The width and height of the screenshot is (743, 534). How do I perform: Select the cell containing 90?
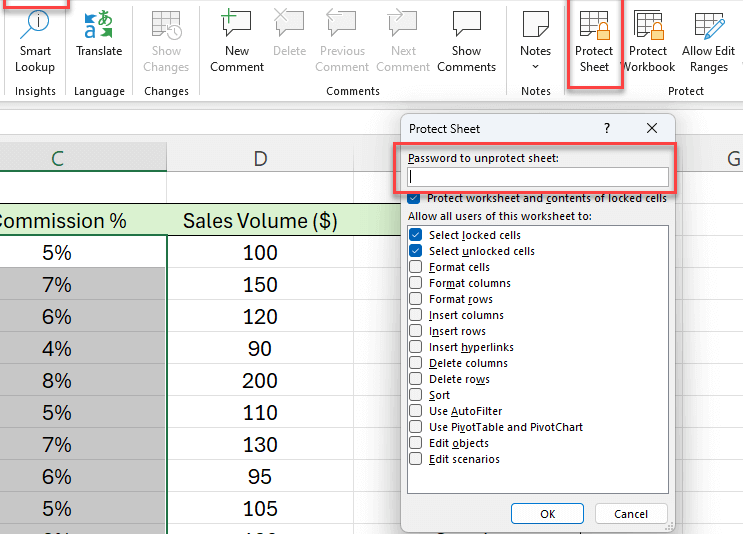coord(260,348)
